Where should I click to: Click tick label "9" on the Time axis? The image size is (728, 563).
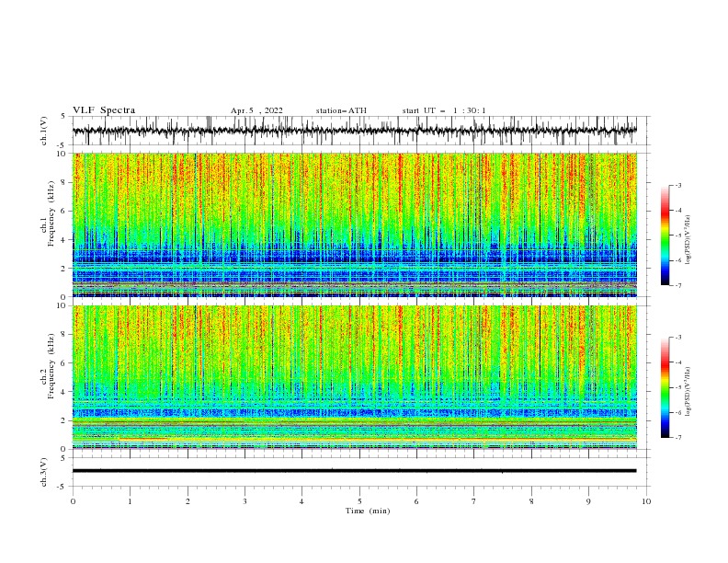click(588, 501)
